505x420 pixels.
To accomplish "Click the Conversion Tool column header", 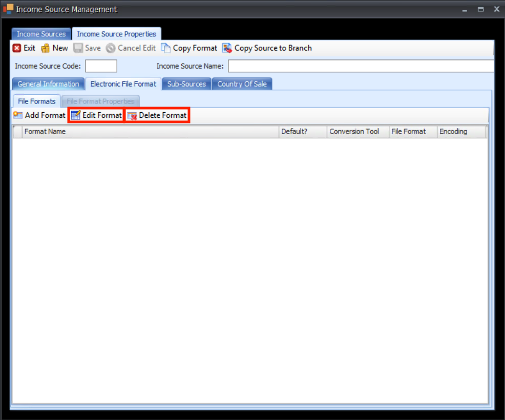I will [x=357, y=132].
